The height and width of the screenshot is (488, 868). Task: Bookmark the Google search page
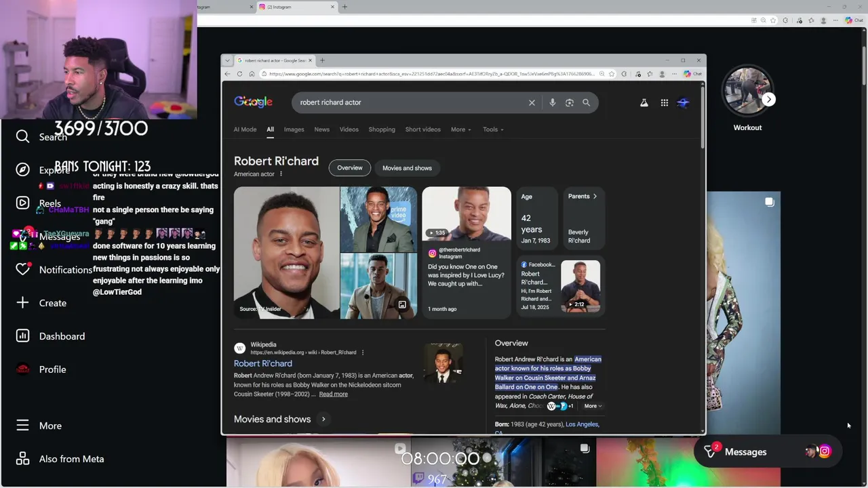[611, 74]
